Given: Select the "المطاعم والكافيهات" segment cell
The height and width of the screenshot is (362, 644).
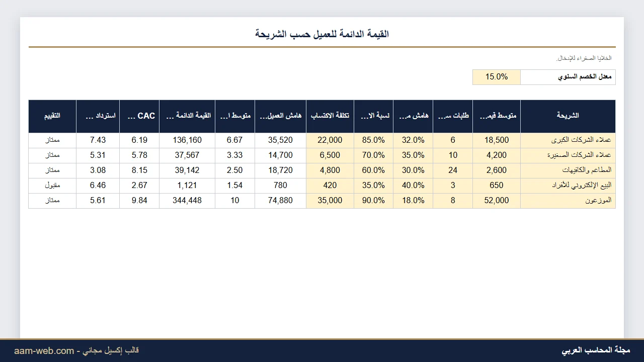Looking at the screenshot, I should click(568, 170).
